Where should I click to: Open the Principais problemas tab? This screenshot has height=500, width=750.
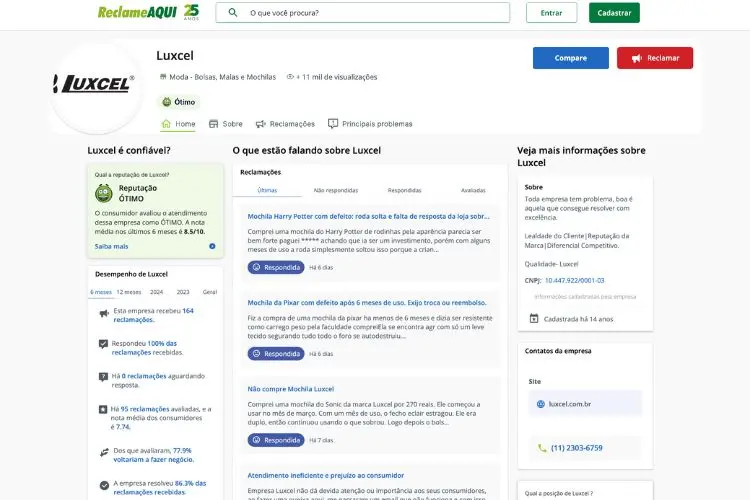pyautogui.click(x=370, y=124)
